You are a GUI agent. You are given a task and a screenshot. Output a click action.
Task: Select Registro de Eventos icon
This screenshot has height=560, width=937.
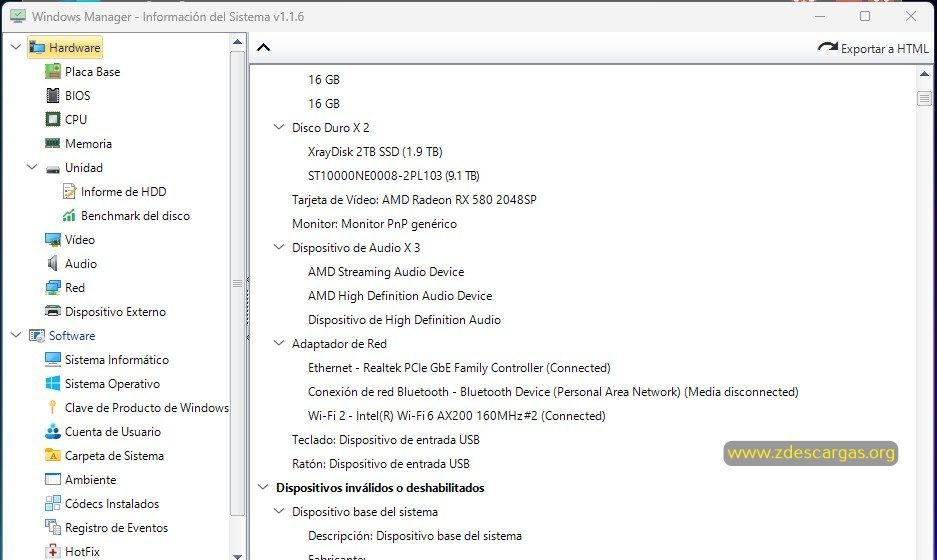(x=53, y=527)
